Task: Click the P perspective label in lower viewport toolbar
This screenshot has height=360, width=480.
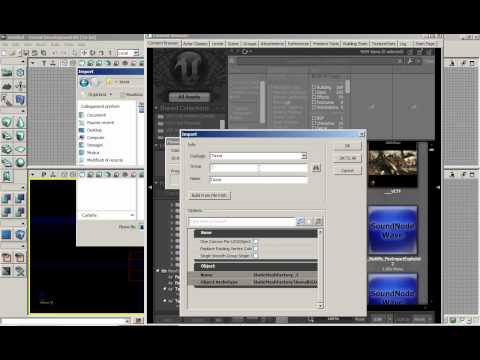Action: [44, 174]
